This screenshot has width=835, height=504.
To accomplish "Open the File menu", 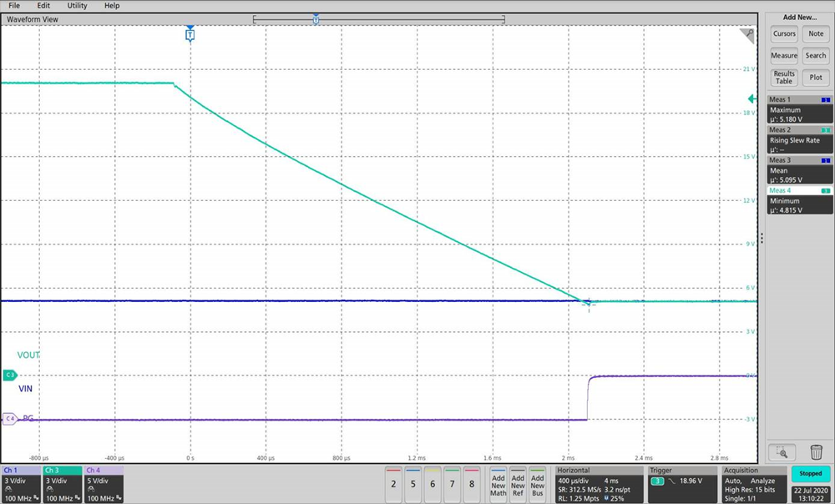I will point(14,6).
